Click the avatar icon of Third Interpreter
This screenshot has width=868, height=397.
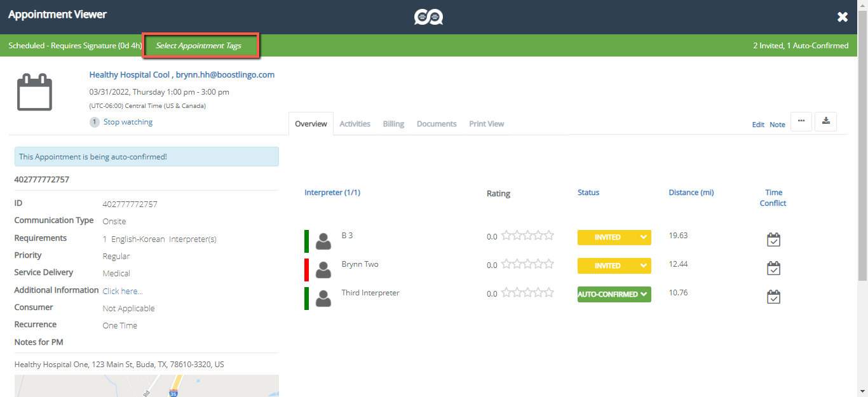[x=323, y=298]
